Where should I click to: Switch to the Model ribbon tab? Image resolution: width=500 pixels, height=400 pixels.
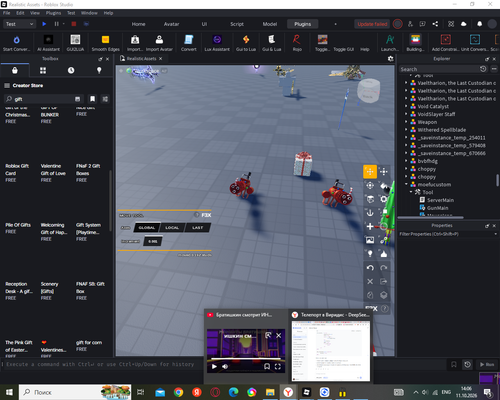point(270,24)
